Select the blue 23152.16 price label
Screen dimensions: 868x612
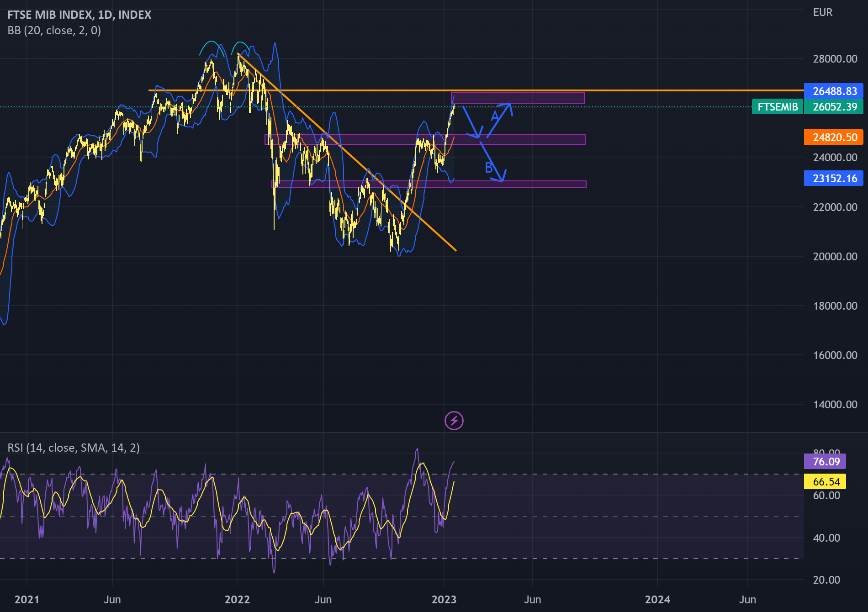[833, 179]
